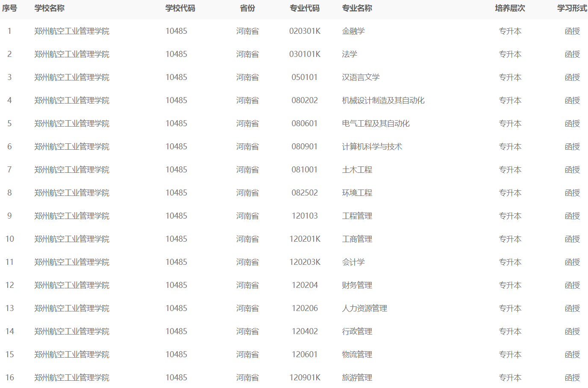Click 郑州航空工业管理学院 in the 旅游管理 row
Image resolution: width=588 pixels, height=388 pixels.
(x=72, y=378)
